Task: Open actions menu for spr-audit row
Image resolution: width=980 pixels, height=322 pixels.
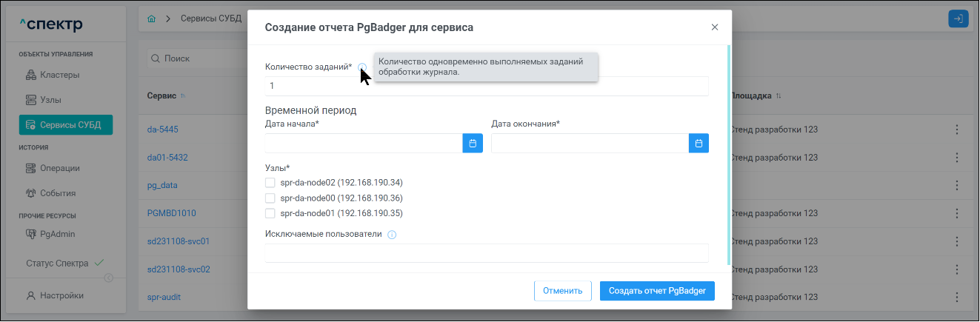Action: 956,297
